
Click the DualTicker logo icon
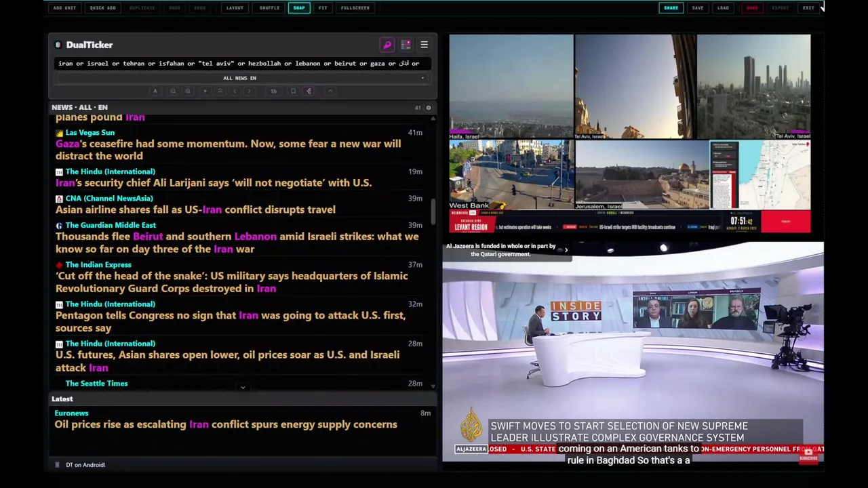pos(58,45)
